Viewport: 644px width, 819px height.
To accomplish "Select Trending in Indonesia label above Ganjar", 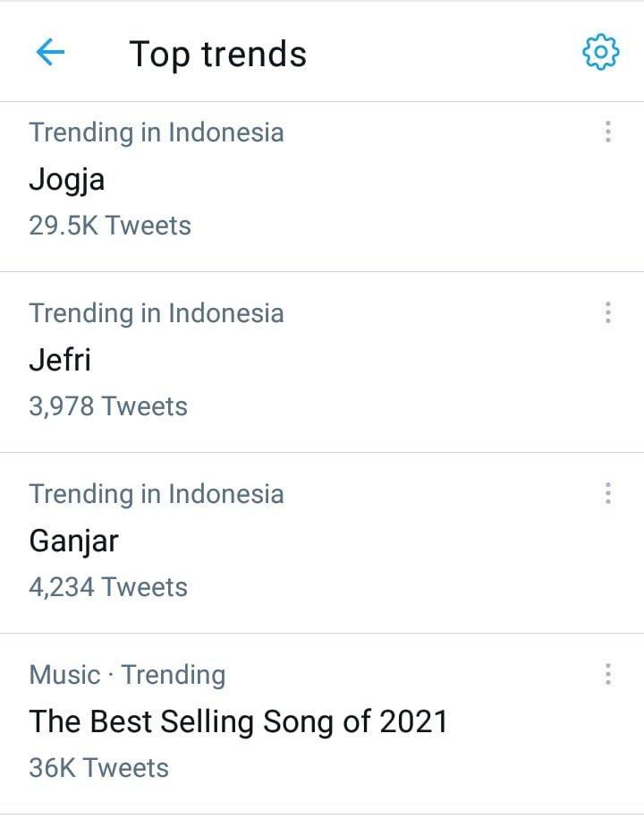I will coord(157,494).
